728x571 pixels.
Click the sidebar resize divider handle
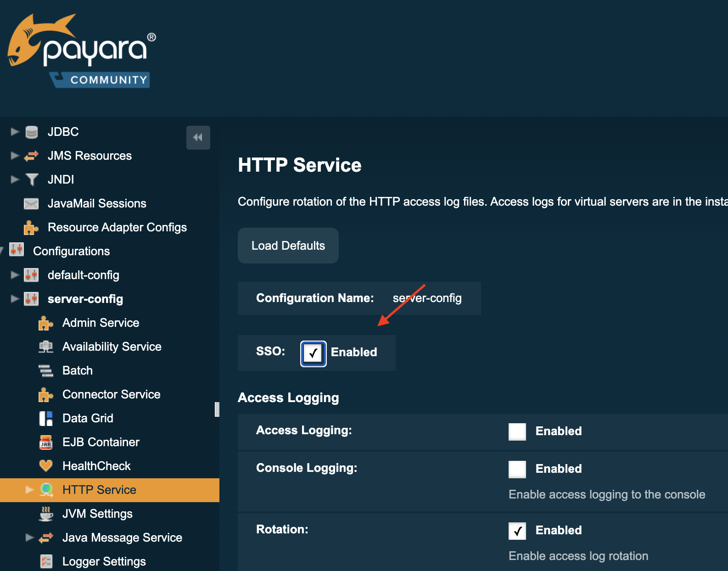[x=217, y=409]
